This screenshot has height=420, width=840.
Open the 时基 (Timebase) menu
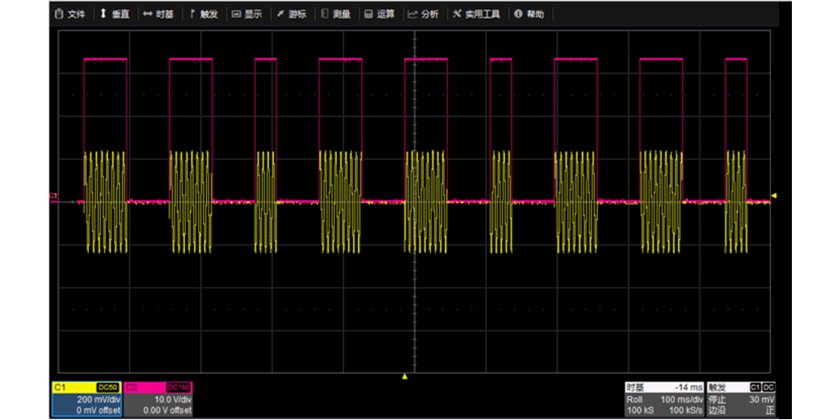point(158,15)
